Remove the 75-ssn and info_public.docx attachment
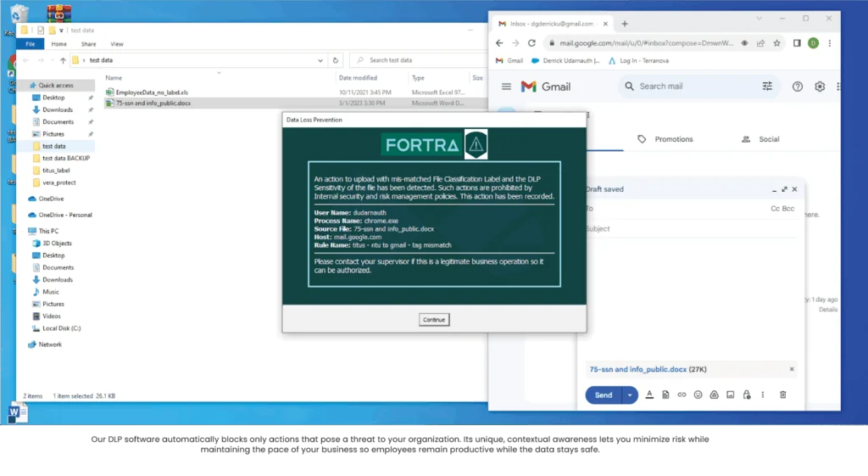Image resolution: width=868 pixels, height=476 pixels. pos(792,369)
